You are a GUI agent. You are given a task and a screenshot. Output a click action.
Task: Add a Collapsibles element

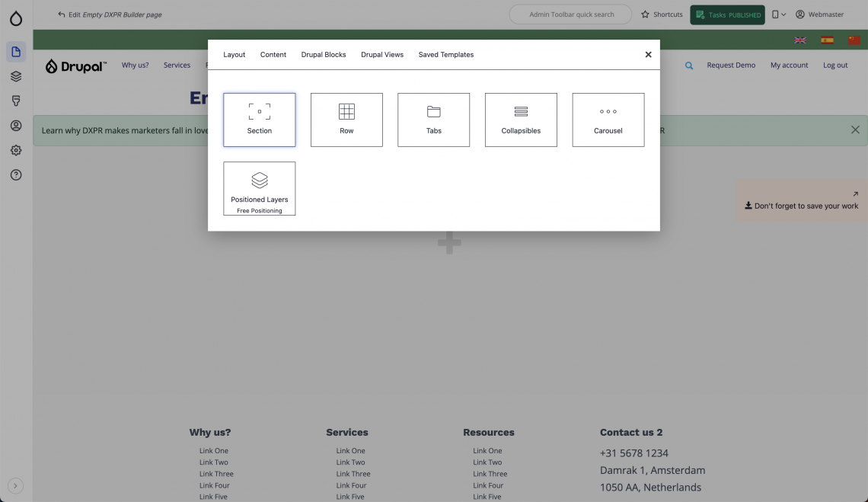(x=521, y=120)
